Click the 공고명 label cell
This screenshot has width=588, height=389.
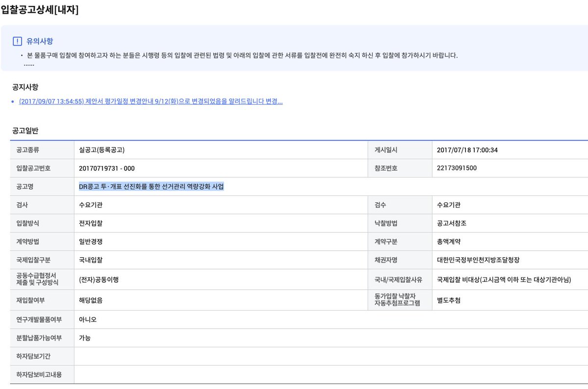(x=42, y=186)
